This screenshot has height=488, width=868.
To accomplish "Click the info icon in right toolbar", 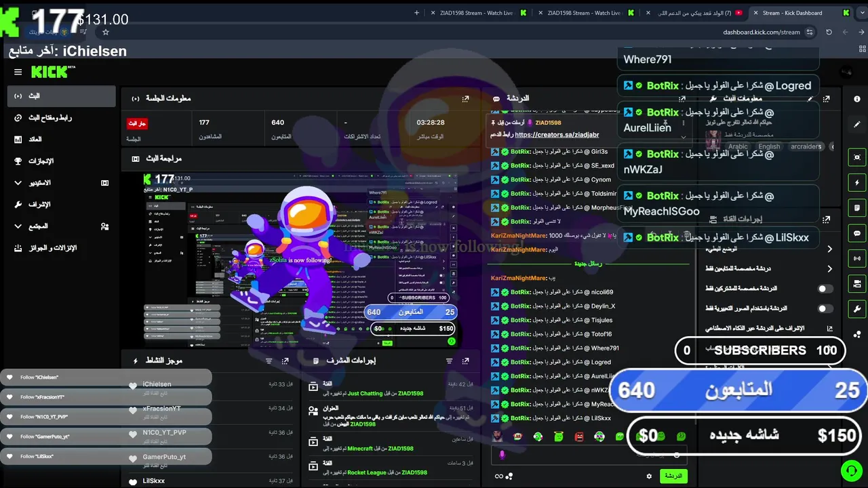I will 857,100.
